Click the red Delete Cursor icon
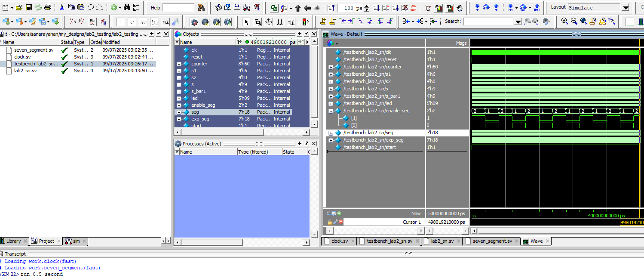Viewport: 644px width, 278px height. click(x=341, y=222)
